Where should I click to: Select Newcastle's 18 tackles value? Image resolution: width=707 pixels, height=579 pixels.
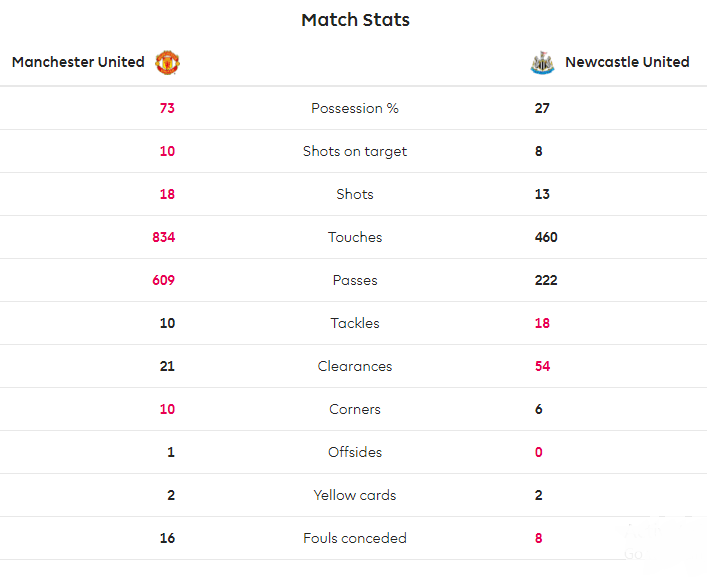pos(542,323)
